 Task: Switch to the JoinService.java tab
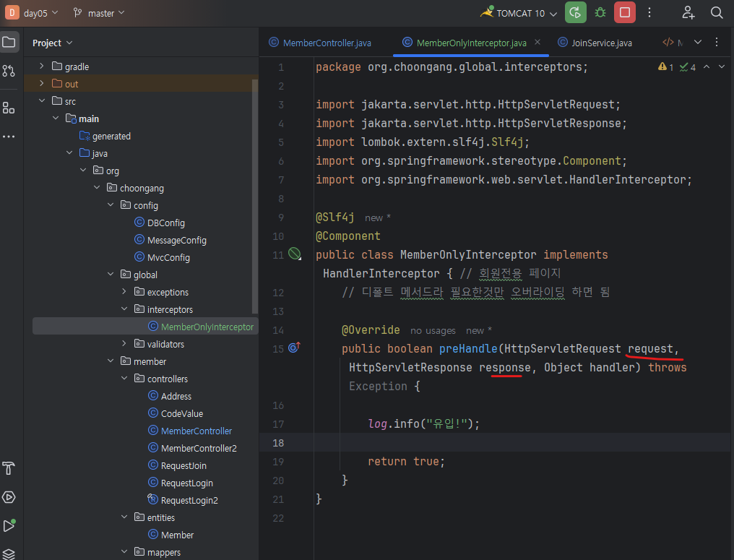[x=601, y=43]
